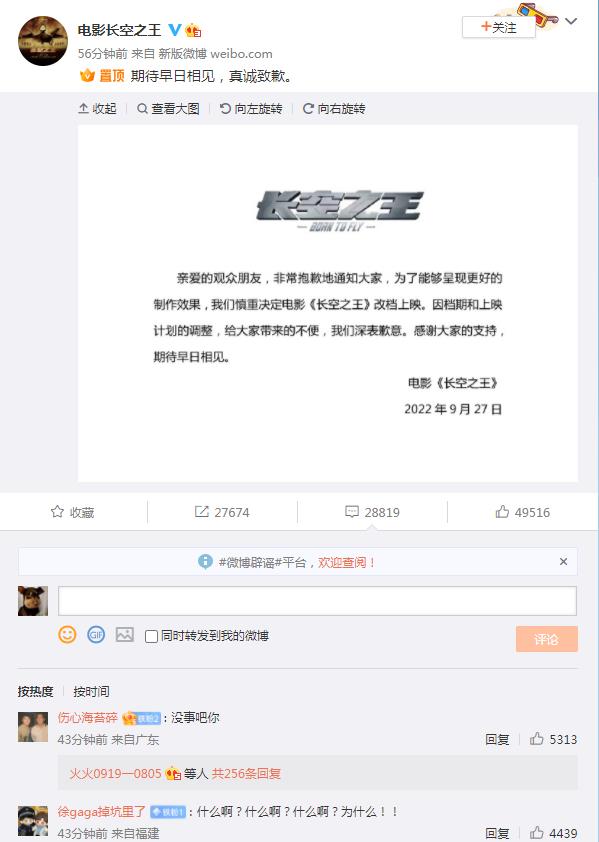This screenshot has height=842, width=599.
Task: Submit comment with the 评论 button
Action: pos(546,639)
